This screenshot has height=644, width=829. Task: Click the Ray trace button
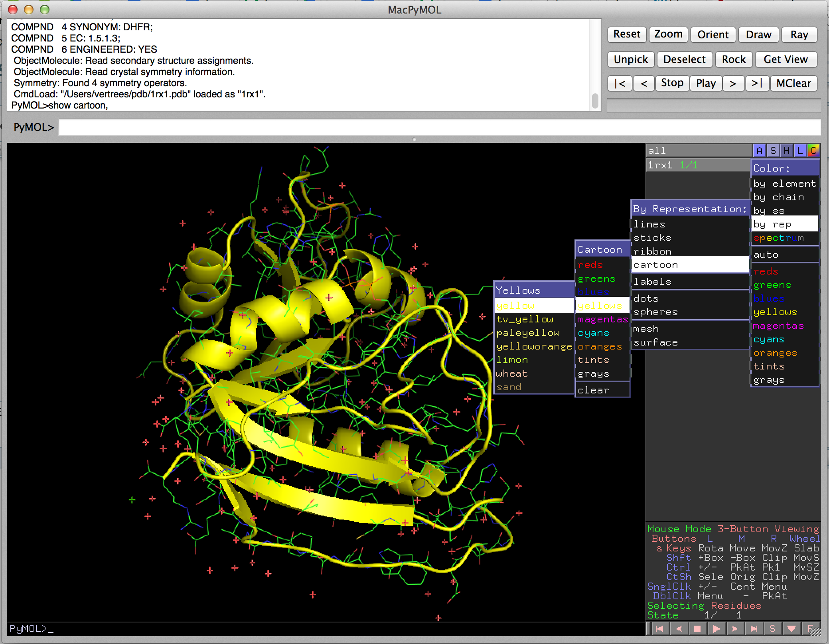coord(799,34)
